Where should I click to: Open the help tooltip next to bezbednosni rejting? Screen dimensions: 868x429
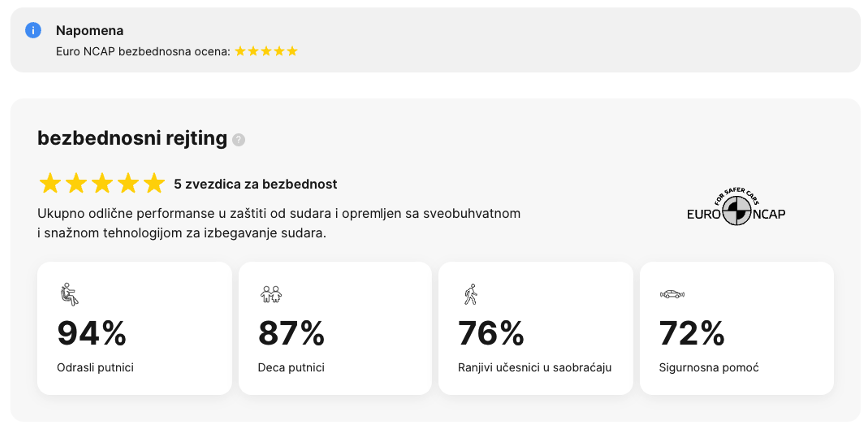click(238, 140)
